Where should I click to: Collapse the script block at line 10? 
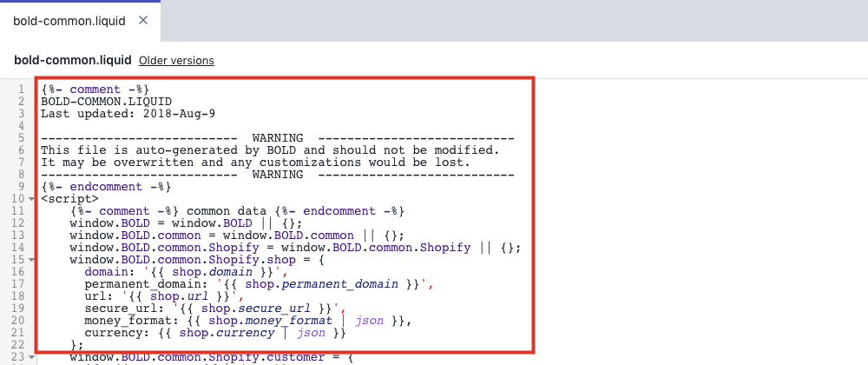[x=30, y=199]
